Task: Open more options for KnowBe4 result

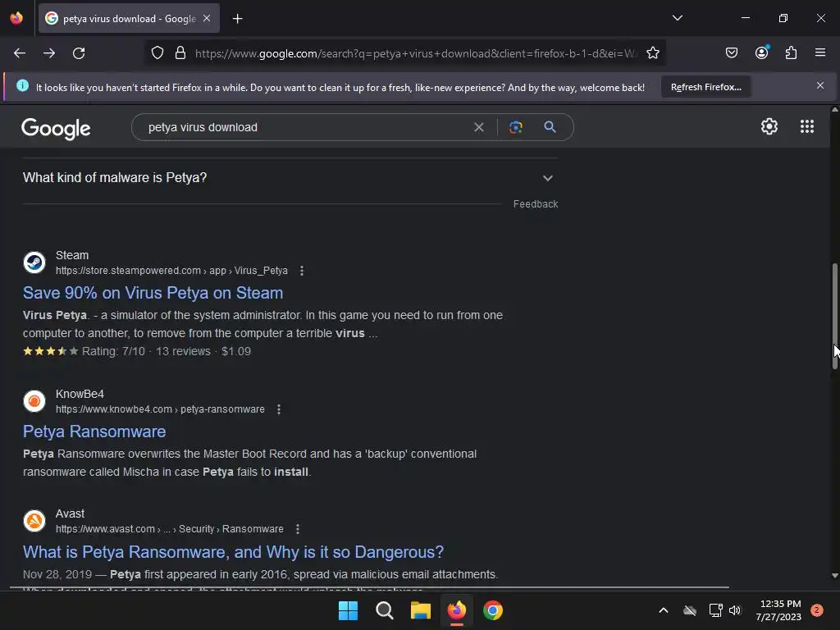Action: click(x=279, y=410)
